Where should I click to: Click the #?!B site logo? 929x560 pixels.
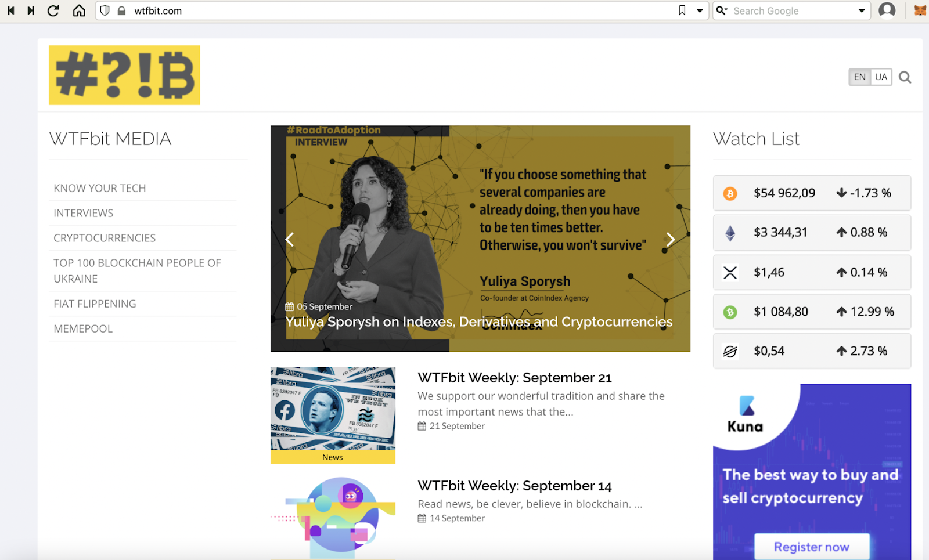click(124, 75)
